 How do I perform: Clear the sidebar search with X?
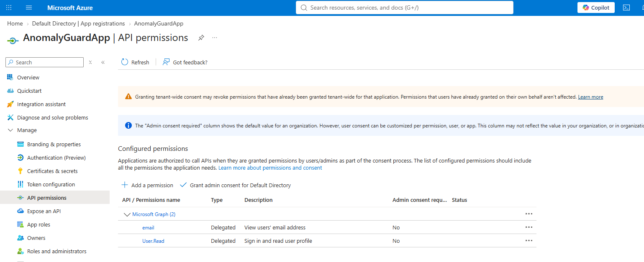(x=90, y=62)
